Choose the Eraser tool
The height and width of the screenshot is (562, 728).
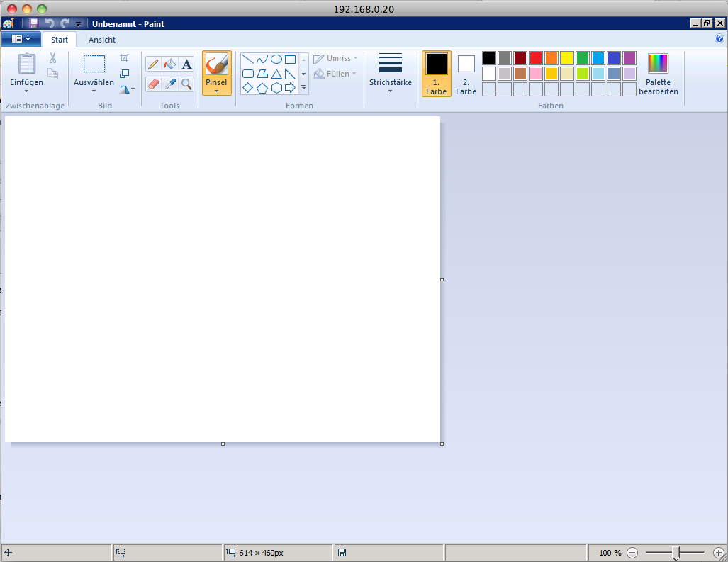[152, 84]
